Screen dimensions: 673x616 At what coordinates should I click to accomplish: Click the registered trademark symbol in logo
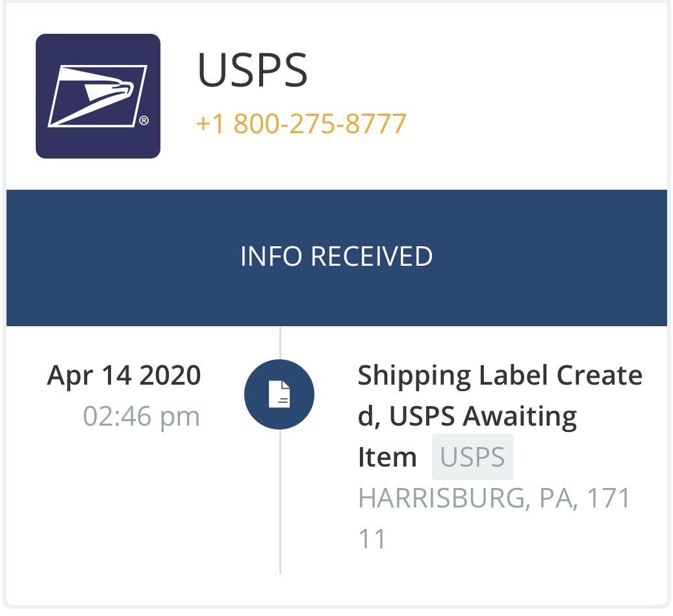(144, 121)
